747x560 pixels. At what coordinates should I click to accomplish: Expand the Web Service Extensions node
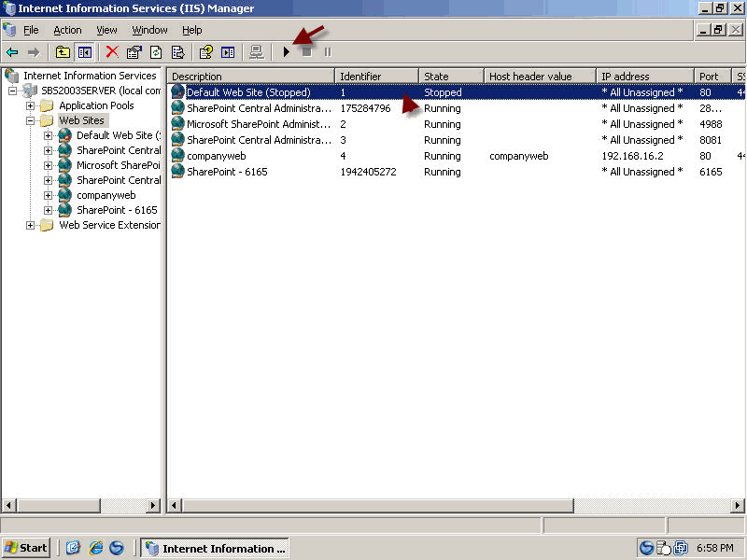pyautogui.click(x=31, y=225)
